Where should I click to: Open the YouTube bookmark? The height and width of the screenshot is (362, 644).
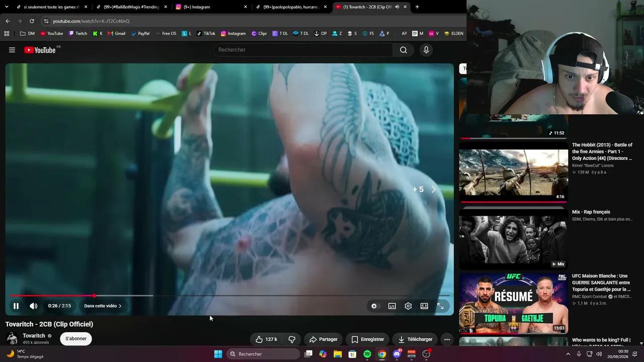click(51, 34)
